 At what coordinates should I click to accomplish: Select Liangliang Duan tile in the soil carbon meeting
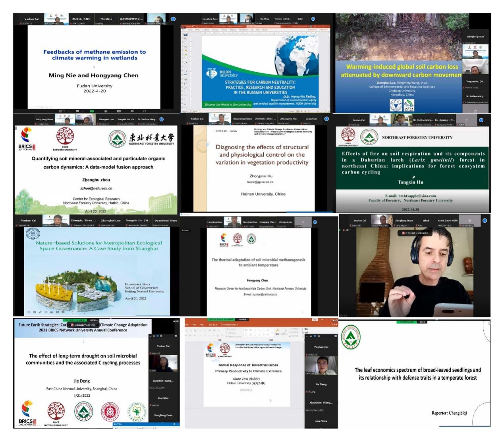point(475,37)
